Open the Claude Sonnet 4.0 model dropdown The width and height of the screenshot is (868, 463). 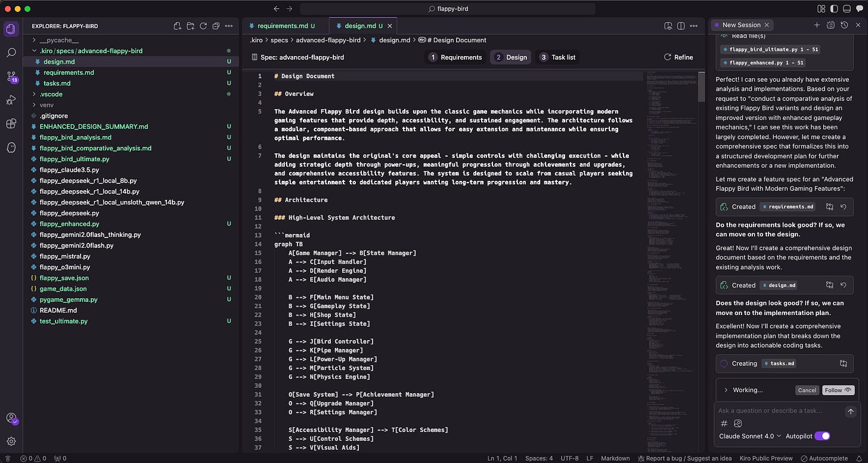[x=751, y=436]
